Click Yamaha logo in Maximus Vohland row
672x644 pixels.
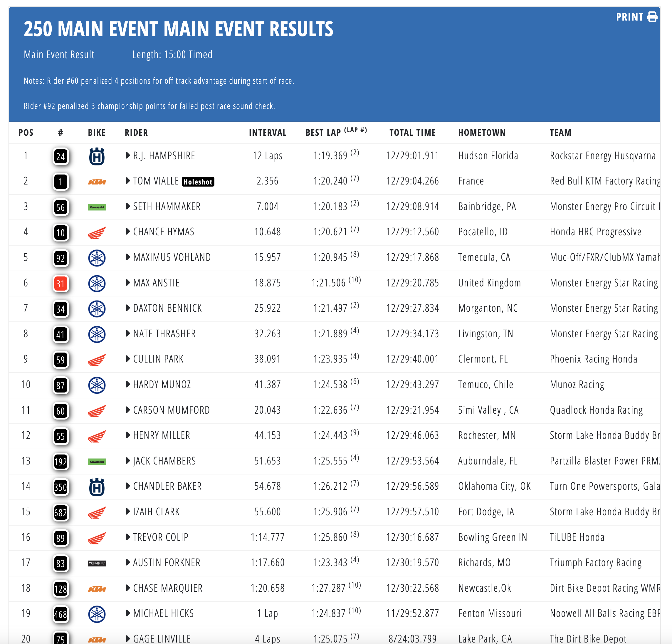point(97,258)
